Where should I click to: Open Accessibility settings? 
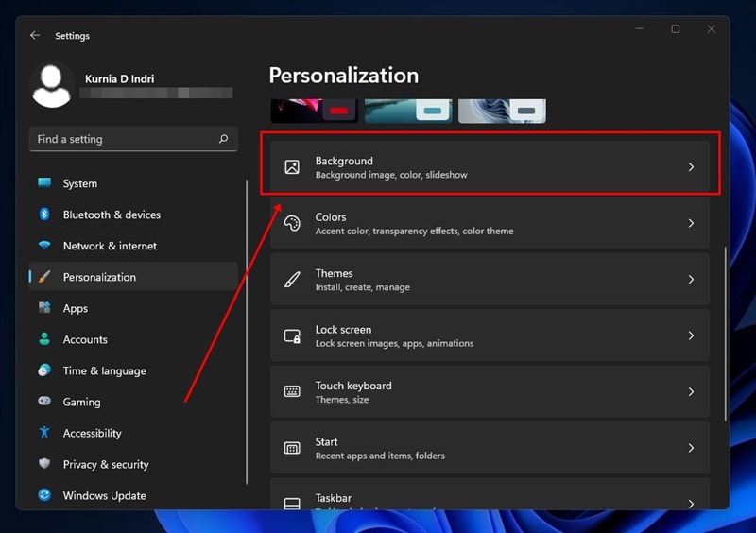[133, 433]
